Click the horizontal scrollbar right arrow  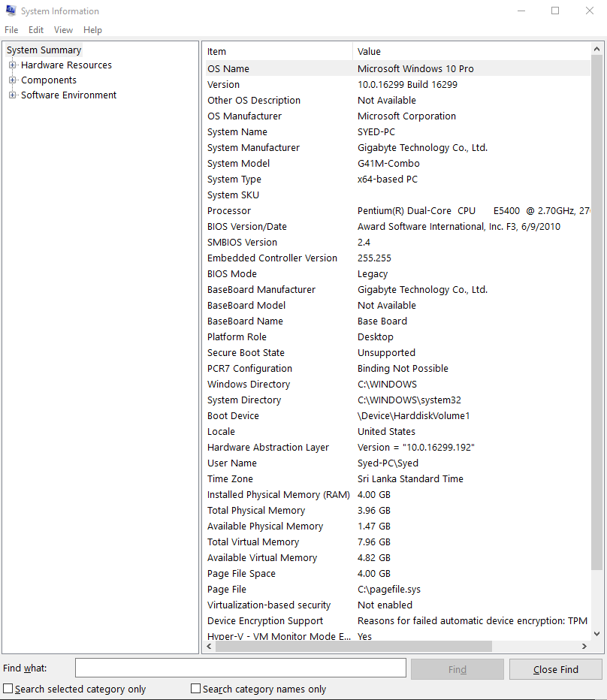pyautogui.click(x=585, y=646)
